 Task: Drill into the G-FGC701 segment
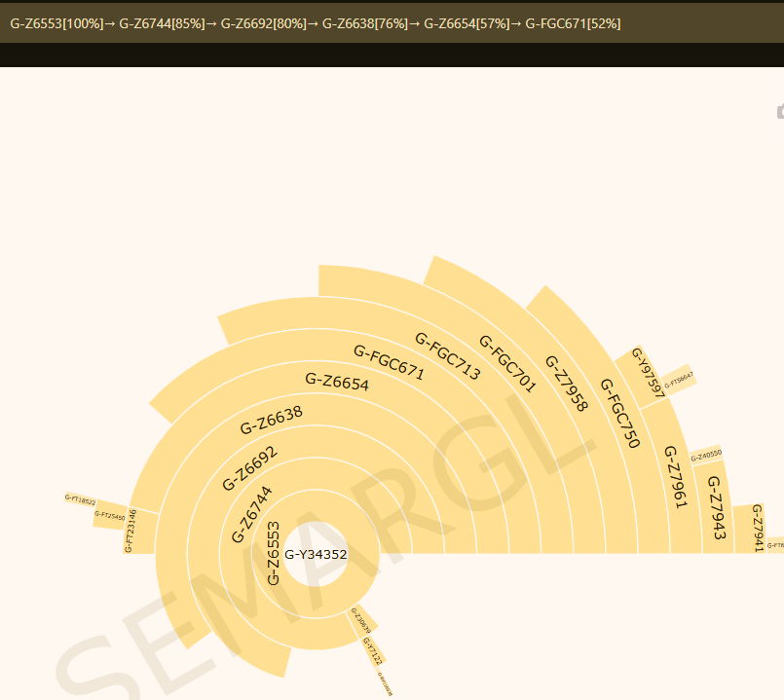point(507,363)
